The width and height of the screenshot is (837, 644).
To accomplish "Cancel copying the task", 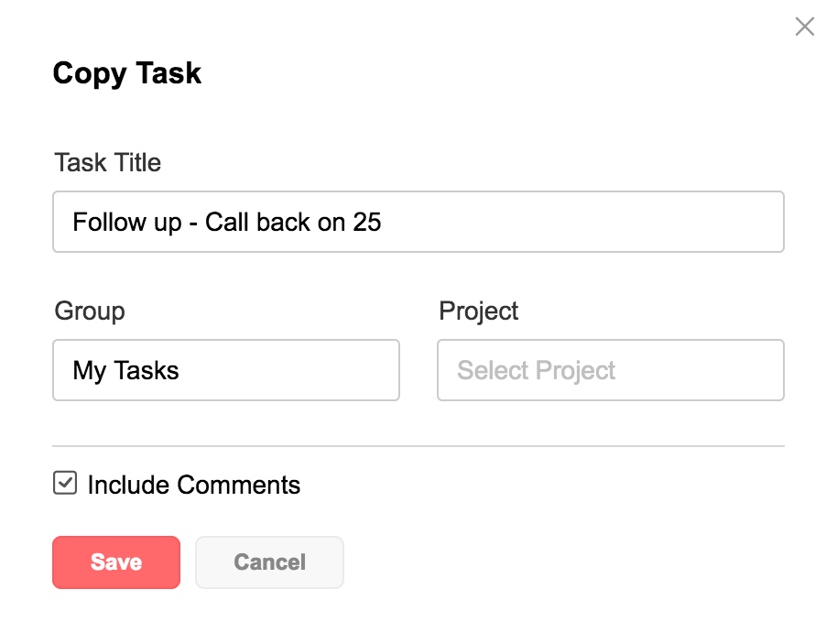I will tap(269, 562).
